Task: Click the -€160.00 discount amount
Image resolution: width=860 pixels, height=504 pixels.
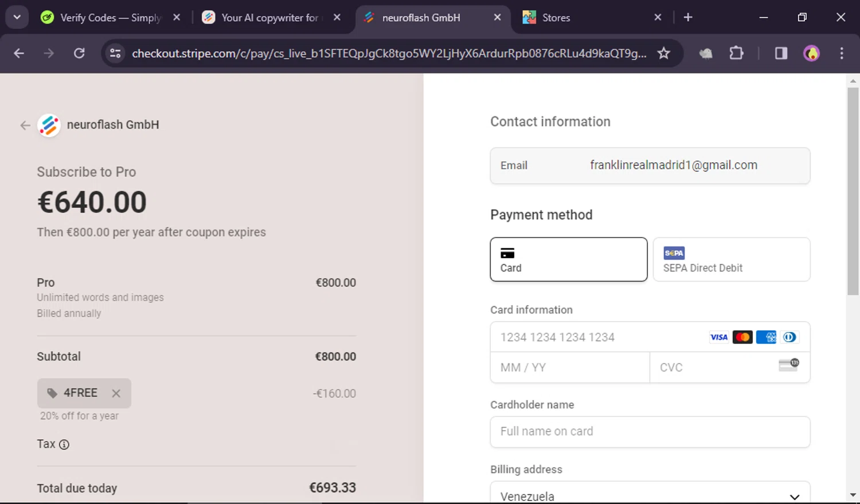Action: point(334,394)
